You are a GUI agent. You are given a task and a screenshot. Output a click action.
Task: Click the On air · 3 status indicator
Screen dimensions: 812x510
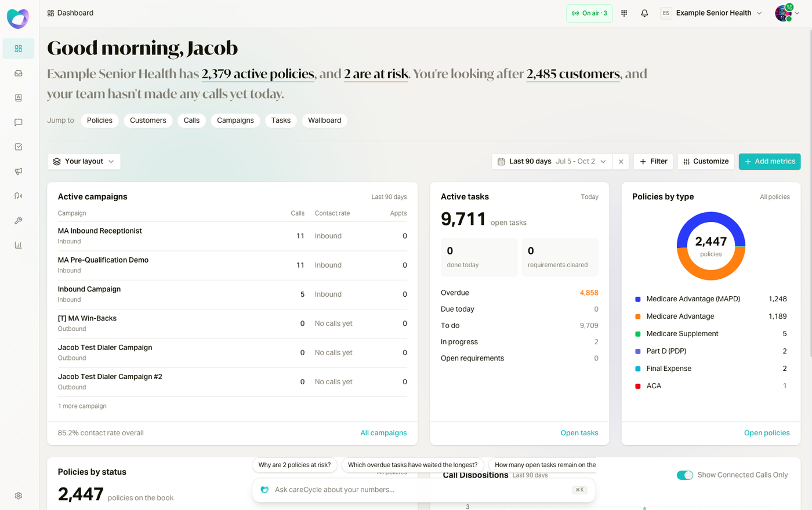[589, 13]
